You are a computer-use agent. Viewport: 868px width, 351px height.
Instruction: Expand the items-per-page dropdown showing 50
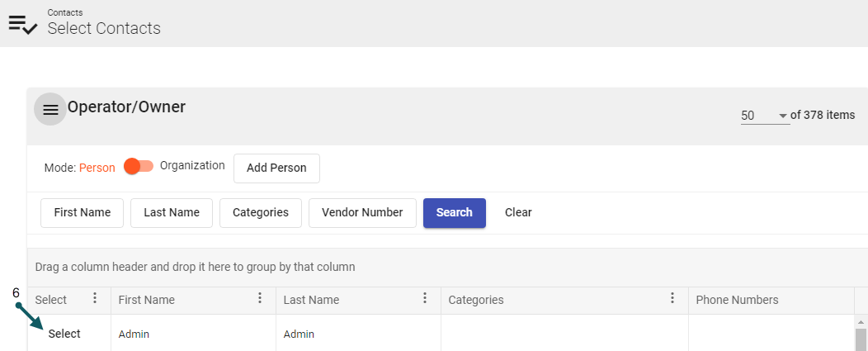(764, 116)
